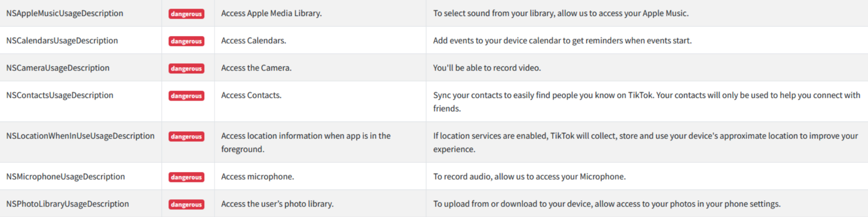Select the dangerous badge beside NSCameraUsageDescription
The height and width of the screenshot is (217, 868).
click(x=186, y=68)
